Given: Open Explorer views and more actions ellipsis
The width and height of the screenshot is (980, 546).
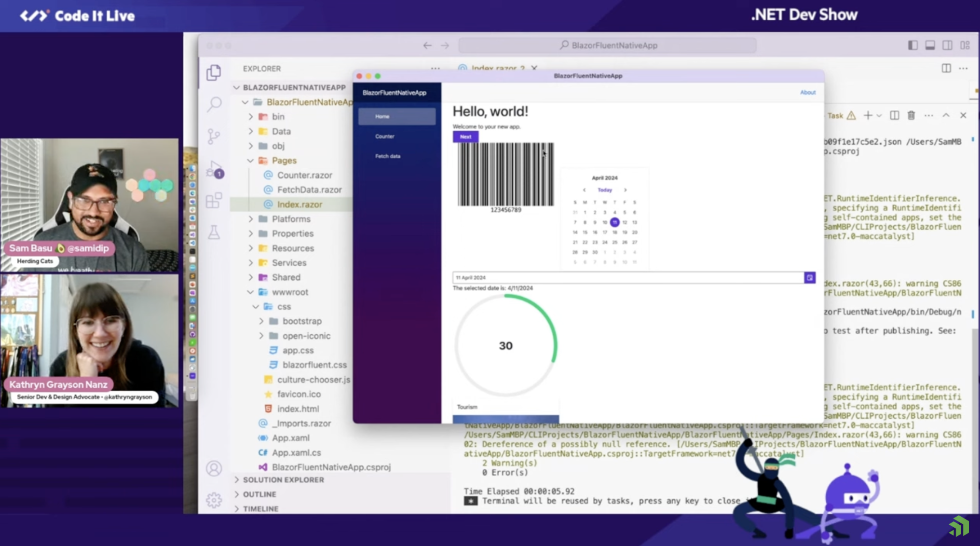Looking at the screenshot, I should pos(436,68).
